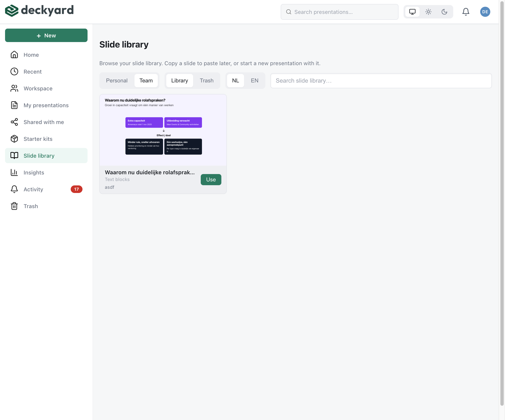Show the Trash tab of slides
This screenshot has height=420, width=505.
[x=207, y=81]
